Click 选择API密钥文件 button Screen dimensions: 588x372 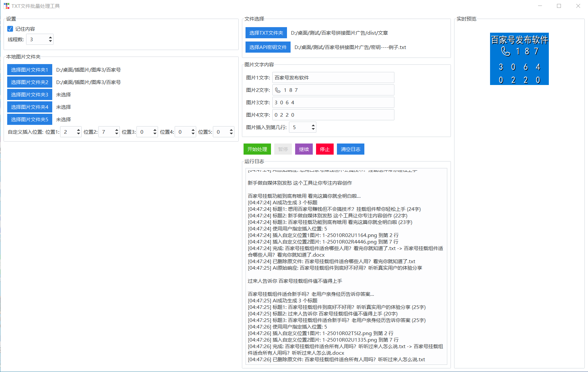(x=268, y=47)
